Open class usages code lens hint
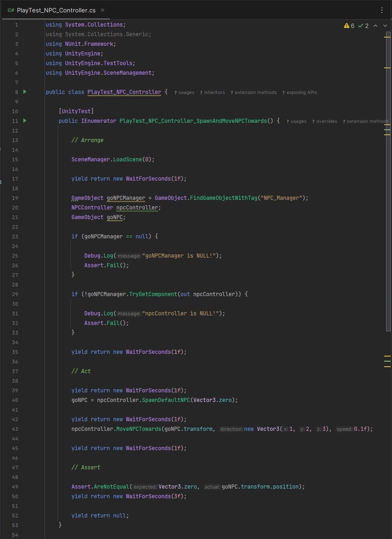The image size is (392, 539). click(x=184, y=93)
